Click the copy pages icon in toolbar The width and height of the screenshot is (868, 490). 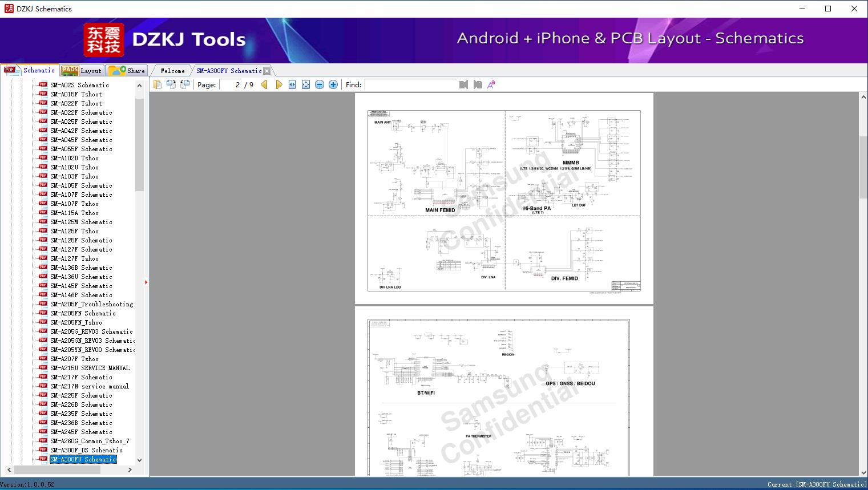point(158,84)
